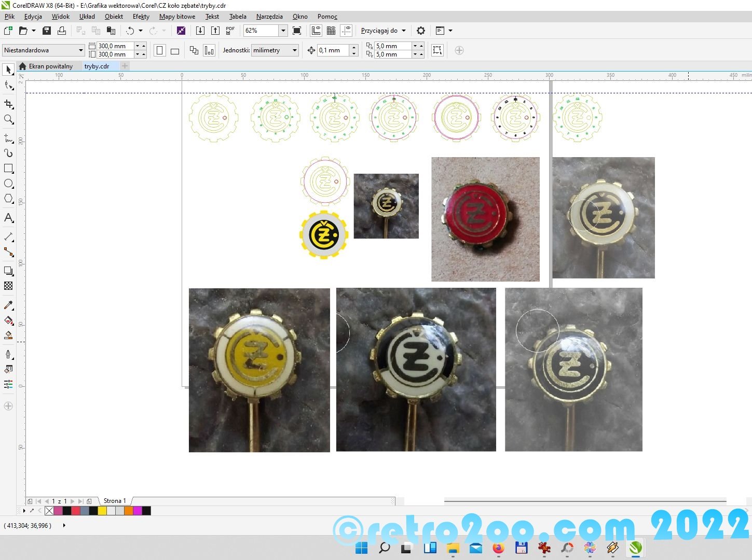Select the Crop tool in toolbox

click(8, 104)
